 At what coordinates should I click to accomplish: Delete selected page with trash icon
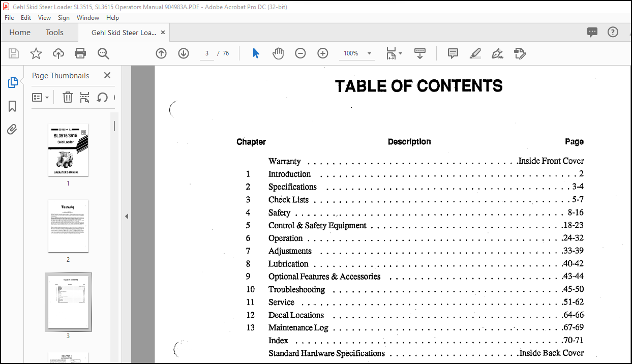click(68, 97)
